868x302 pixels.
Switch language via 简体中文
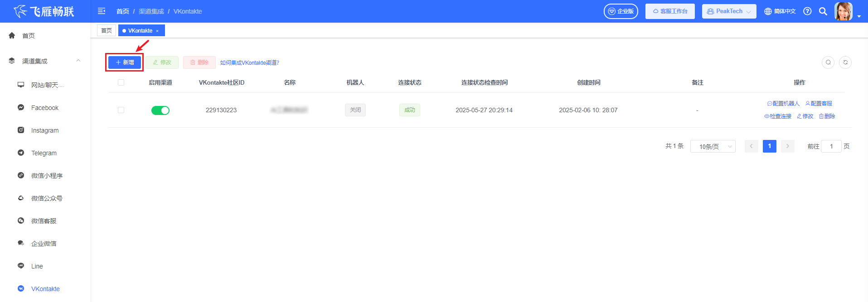coord(780,11)
